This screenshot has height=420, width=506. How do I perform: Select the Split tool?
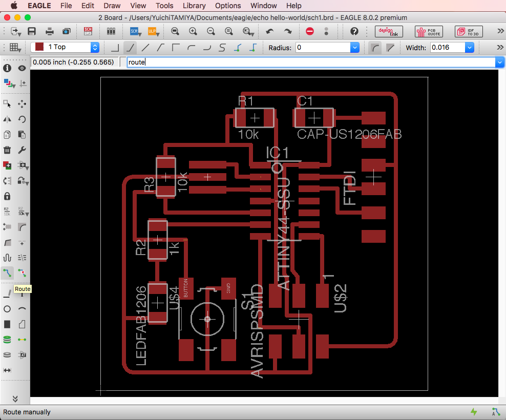[x=7, y=242]
